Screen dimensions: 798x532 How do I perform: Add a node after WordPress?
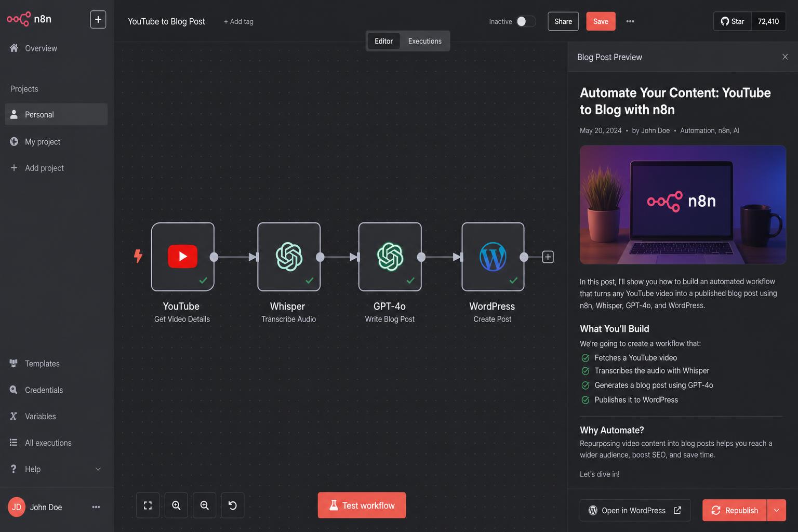548,257
